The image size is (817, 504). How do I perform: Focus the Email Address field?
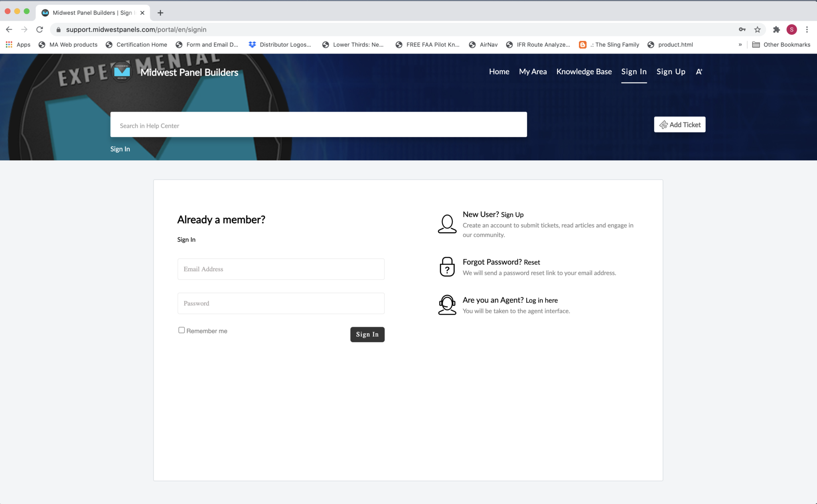coord(281,269)
